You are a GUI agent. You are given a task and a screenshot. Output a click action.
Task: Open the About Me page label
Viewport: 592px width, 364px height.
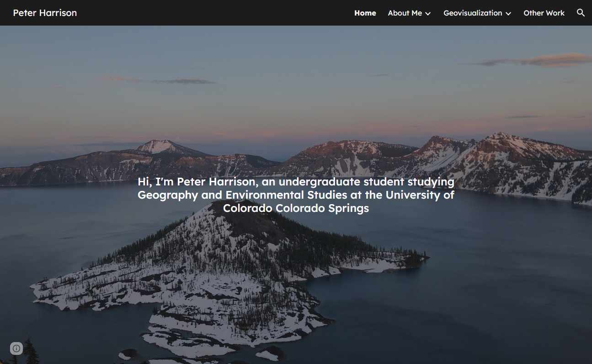tap(405, 13)
